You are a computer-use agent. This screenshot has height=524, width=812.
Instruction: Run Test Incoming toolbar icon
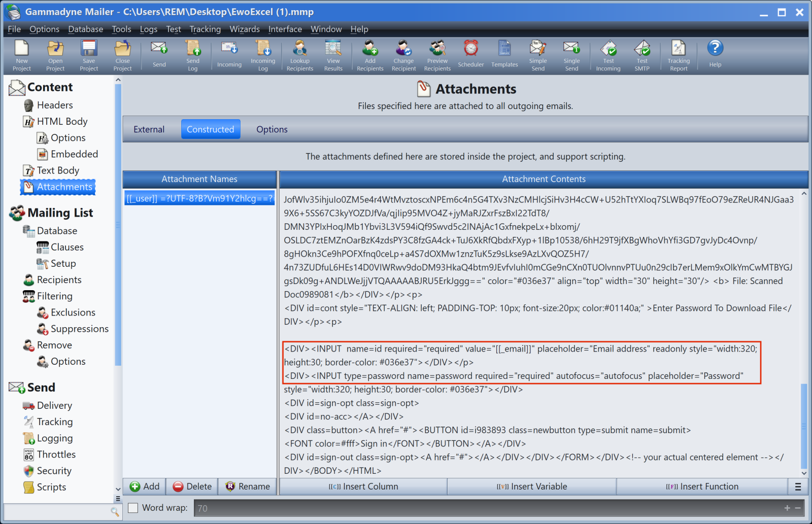(x=608, y=48)
